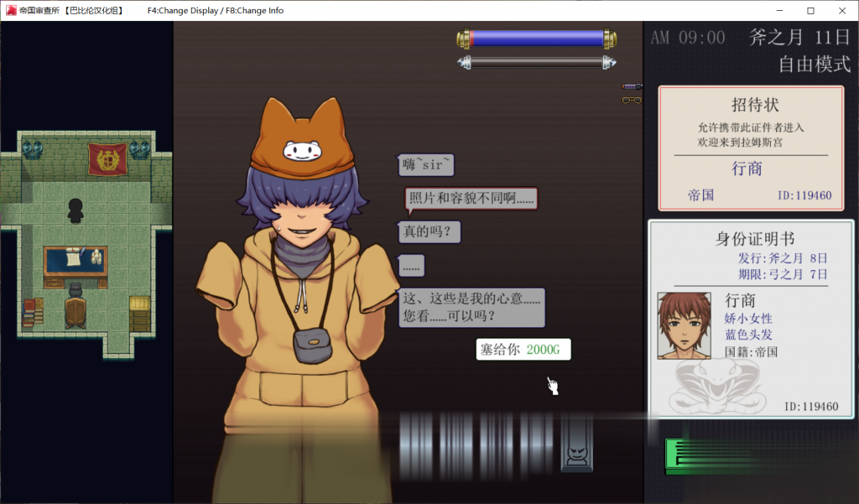Click the paper document on the desk
The width and height of the screenshot is (859, 504).
point(72,259)
